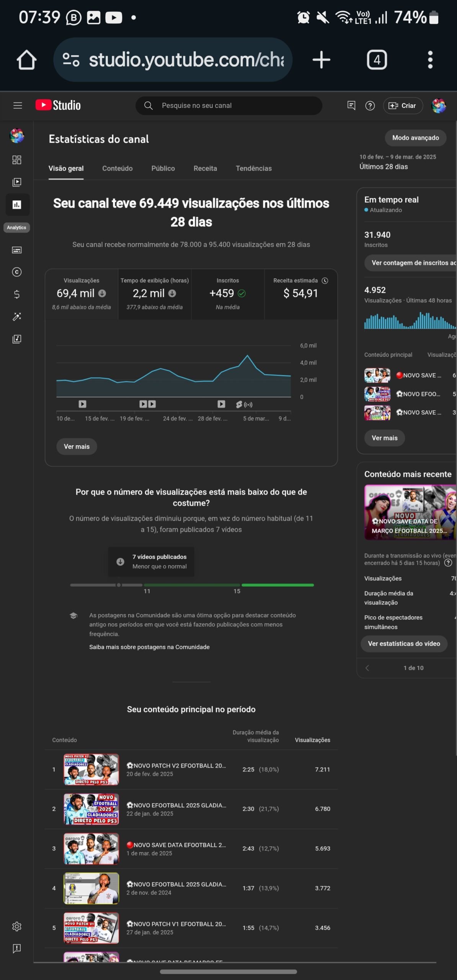Open Customization via sidebar magic wand icon
Screen dimensions: 457x980
pos(17,317)
